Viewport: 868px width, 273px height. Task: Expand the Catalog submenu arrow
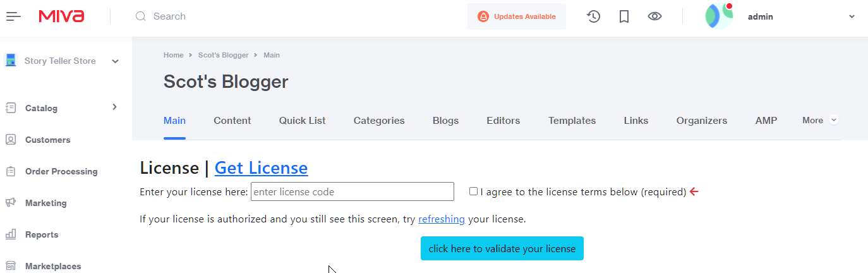tap(114, 107)
